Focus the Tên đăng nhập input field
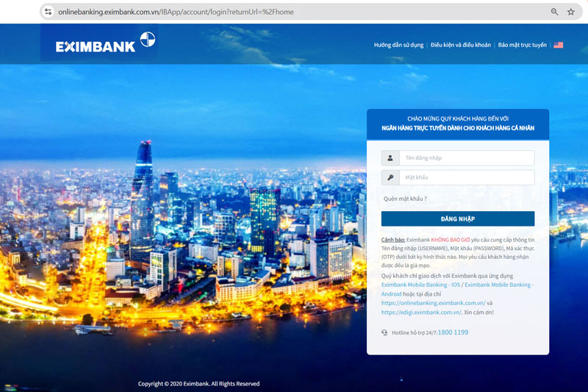This screenshot has width=588, height=392. pyautogui.click(x=466, y=158)
